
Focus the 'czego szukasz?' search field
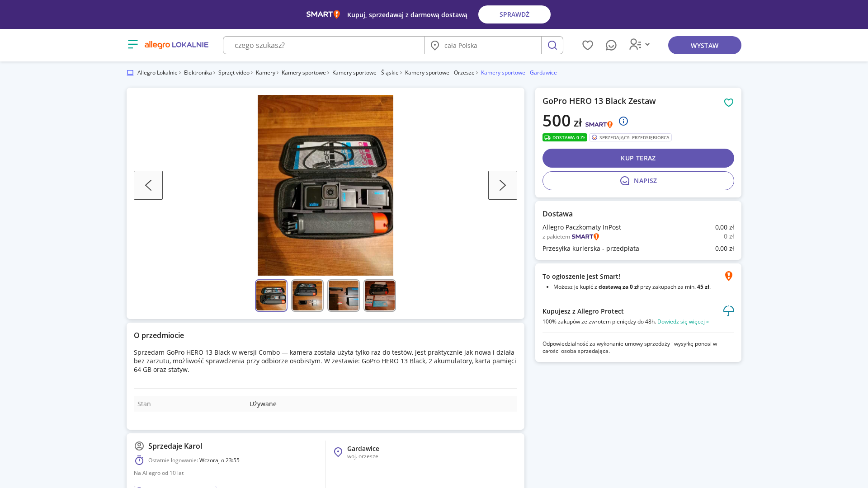[x=324, y=45]
